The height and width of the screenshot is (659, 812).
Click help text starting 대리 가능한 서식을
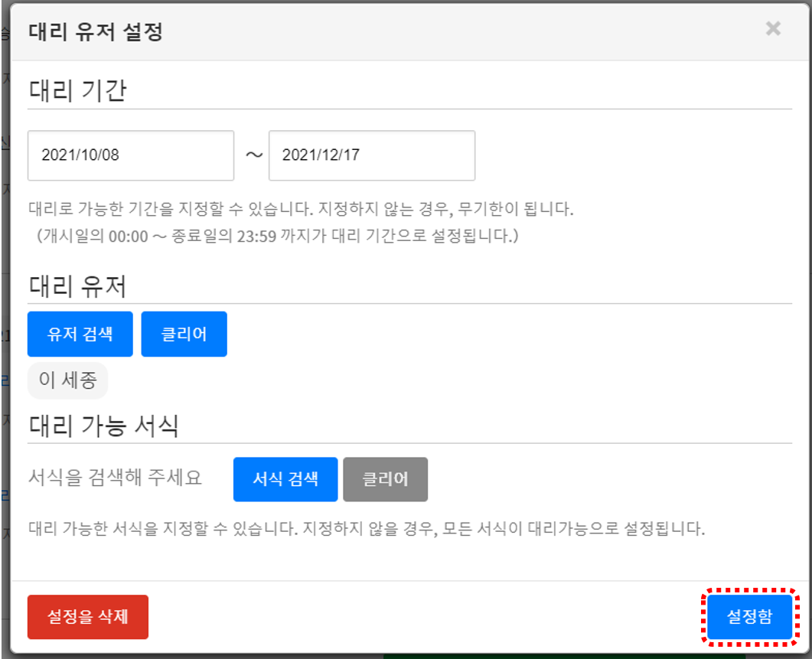pyautogui.click(x=366, y=529)
